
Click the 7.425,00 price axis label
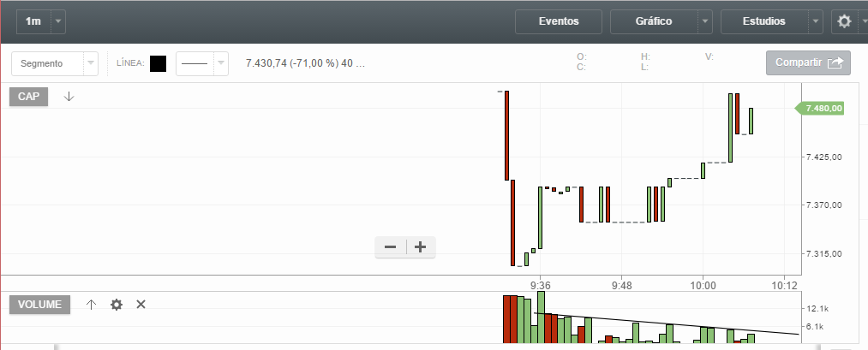click(x=824, y=157)
